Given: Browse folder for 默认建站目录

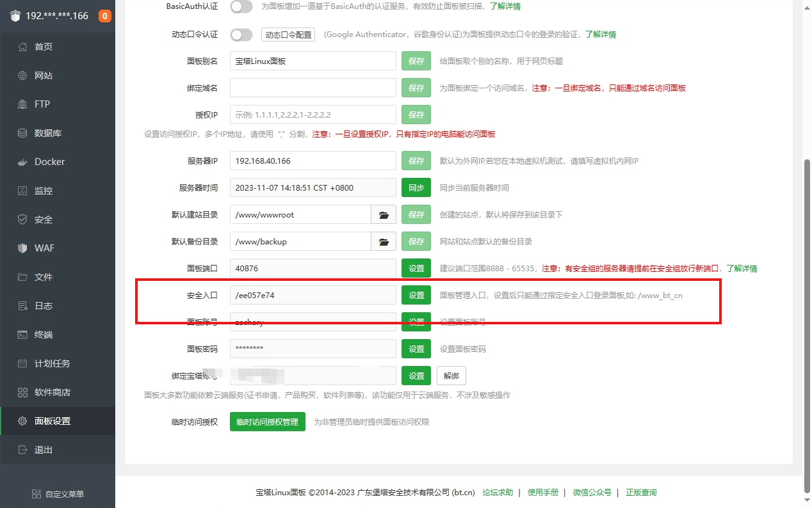Looking at the screenshot, I should tap(384, 215).
